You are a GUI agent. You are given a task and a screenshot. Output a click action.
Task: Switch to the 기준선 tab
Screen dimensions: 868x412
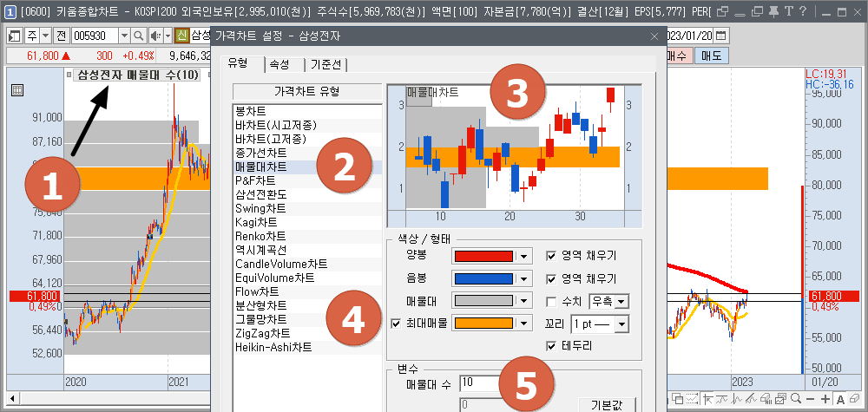coord(326,65)
